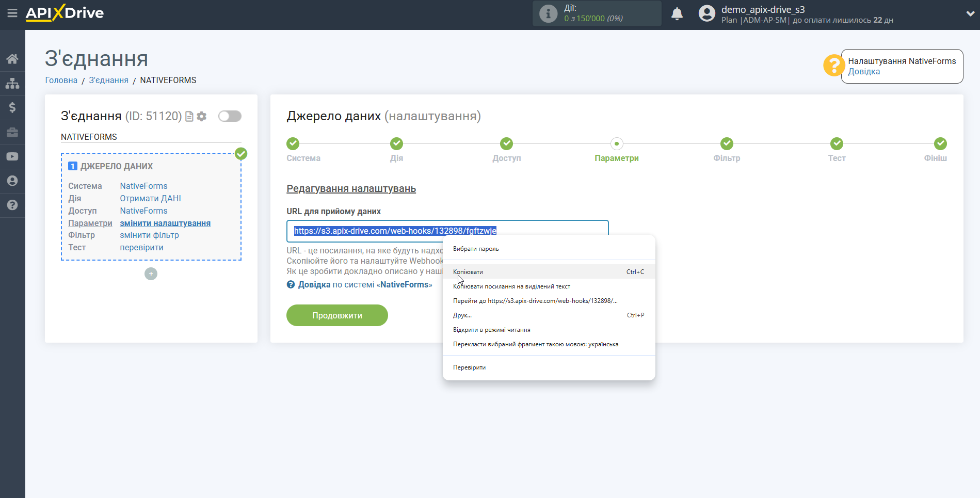
Task: Open the user profile sidebar icon
Action: (x=12, y=181)
